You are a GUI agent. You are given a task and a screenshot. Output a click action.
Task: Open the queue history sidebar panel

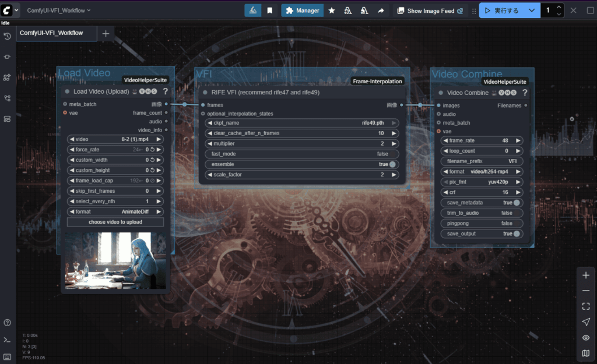[x=7, y=36]
